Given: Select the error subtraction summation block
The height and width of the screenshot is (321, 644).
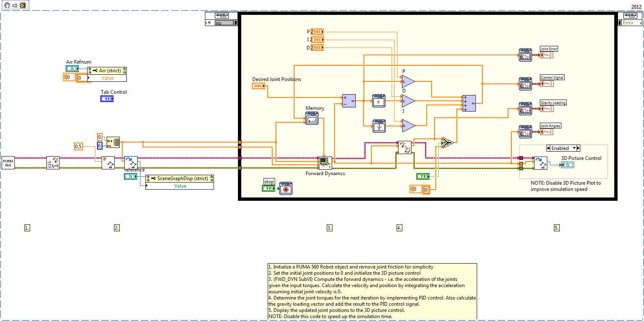Looking at the screenshot, I should click(x=349, y=101).
